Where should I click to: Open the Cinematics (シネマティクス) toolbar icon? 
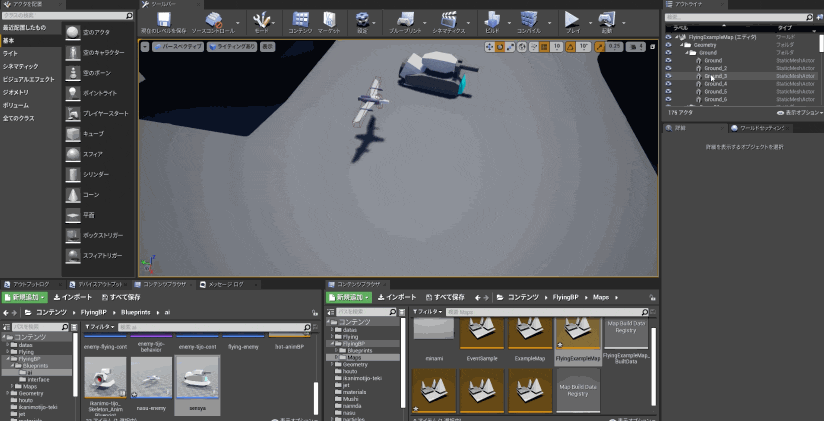(449, 23)
